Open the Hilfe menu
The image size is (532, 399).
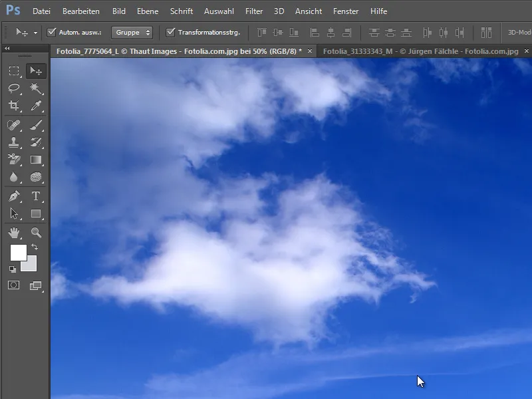(378, 11)
